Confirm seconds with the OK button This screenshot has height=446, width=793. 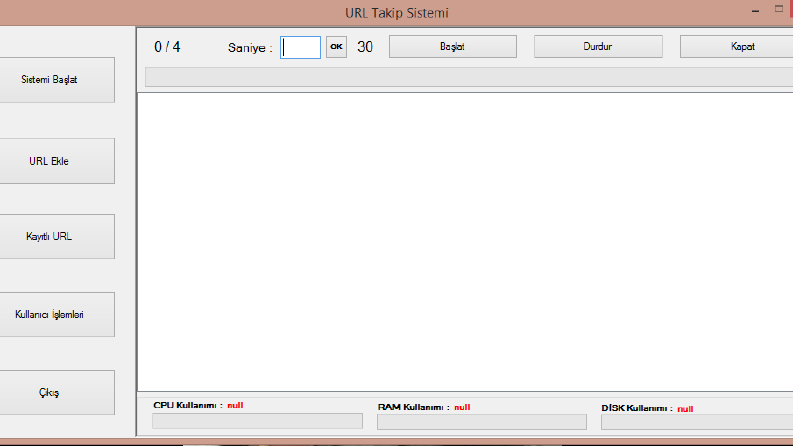click(336, 47)
